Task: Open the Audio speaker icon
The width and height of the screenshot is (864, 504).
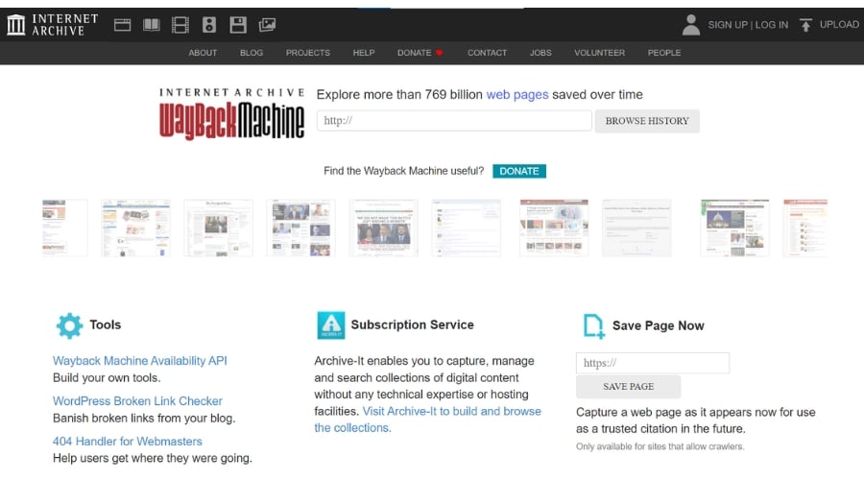Action: point(209,25)
